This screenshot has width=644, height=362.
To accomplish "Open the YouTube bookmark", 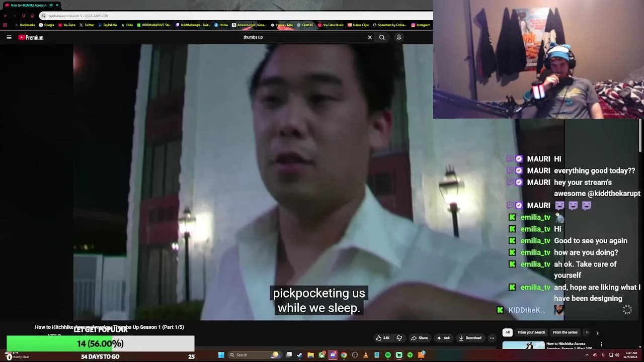I will click(66, 25).
